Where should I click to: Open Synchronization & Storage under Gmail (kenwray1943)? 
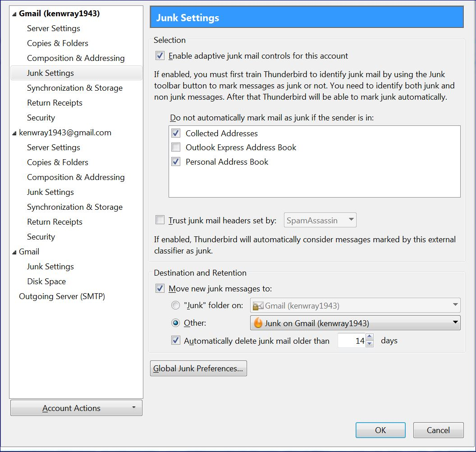tap(75, 88)
